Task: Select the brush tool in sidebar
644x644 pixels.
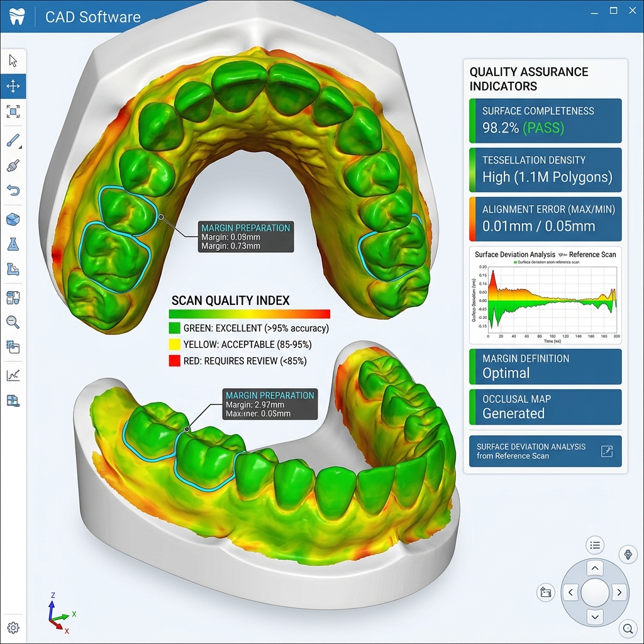Action: 13,140
